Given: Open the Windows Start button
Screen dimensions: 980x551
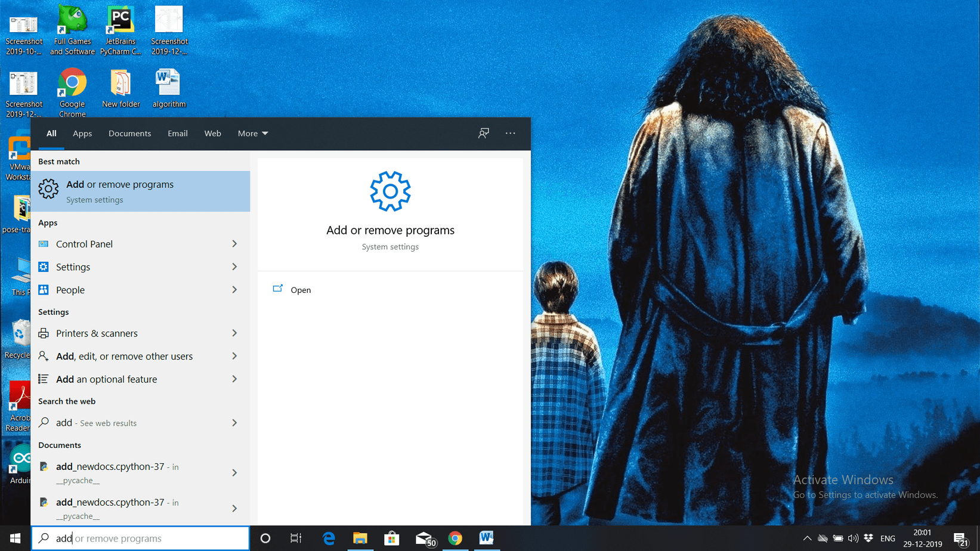Looking at the screenshot, I should (16, 538).
